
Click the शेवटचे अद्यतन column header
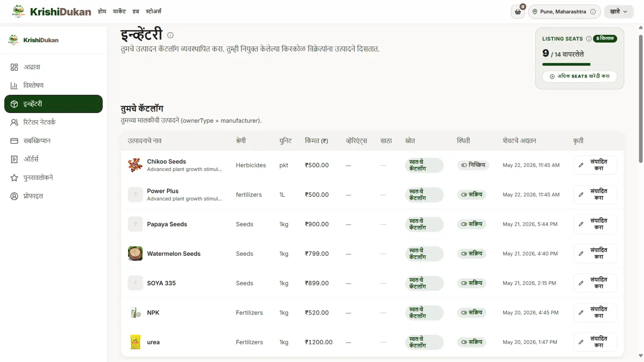[519, 141]
